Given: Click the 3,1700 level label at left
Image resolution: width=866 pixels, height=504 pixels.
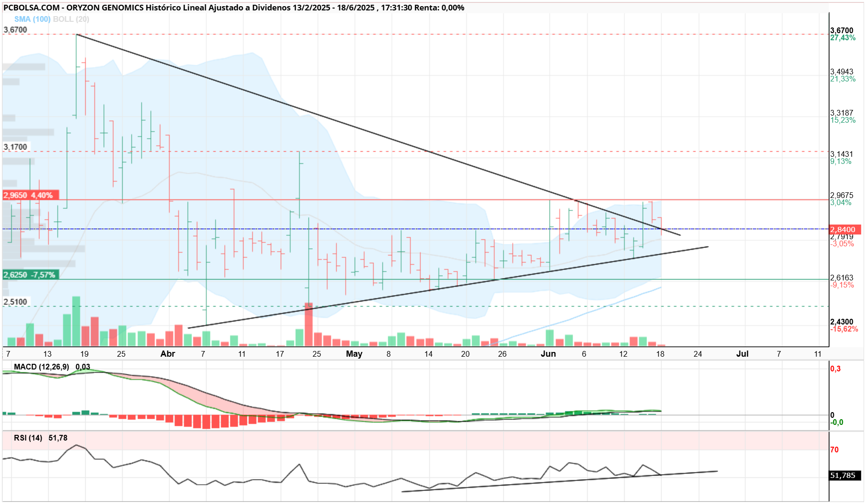Looking at the screenshot, I should pos(15,147).
